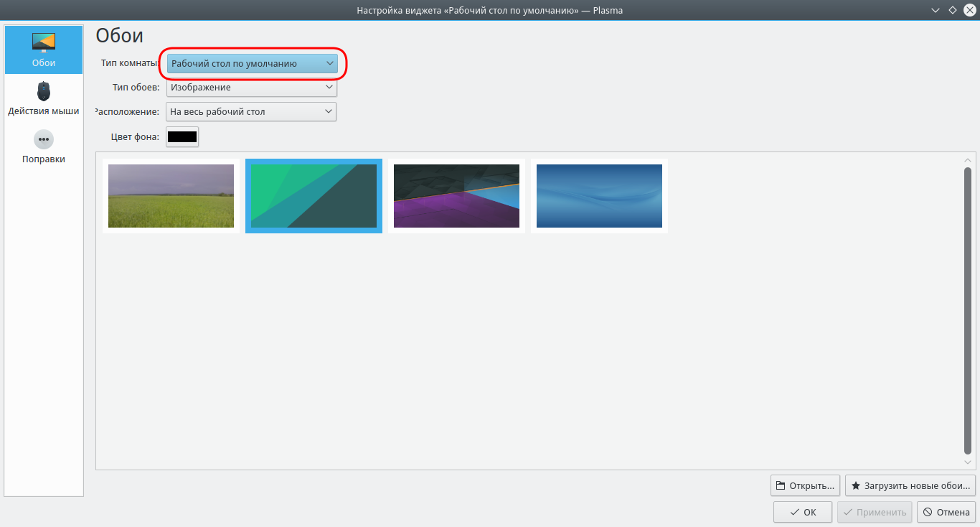Select the blue wave wallpaper thumbnail
The width and height of the screenshot is (980, 527).
[599, 196]
